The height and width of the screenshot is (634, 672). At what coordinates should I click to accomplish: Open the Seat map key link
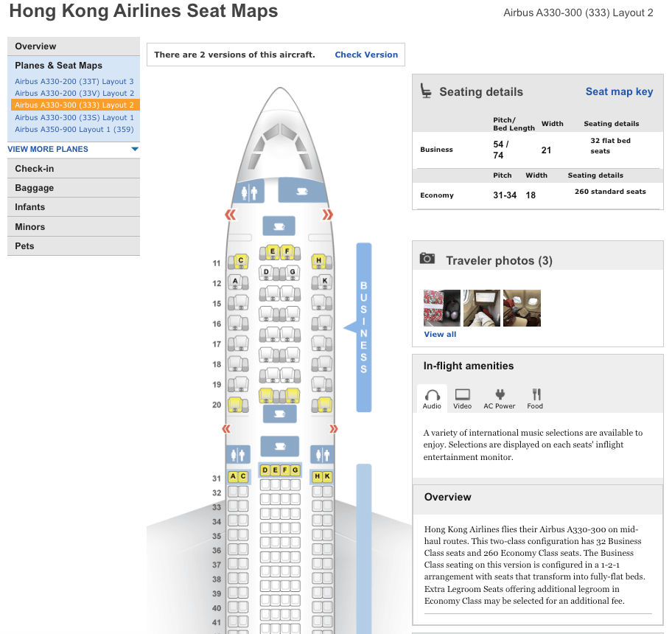click(x=619, y=91)
